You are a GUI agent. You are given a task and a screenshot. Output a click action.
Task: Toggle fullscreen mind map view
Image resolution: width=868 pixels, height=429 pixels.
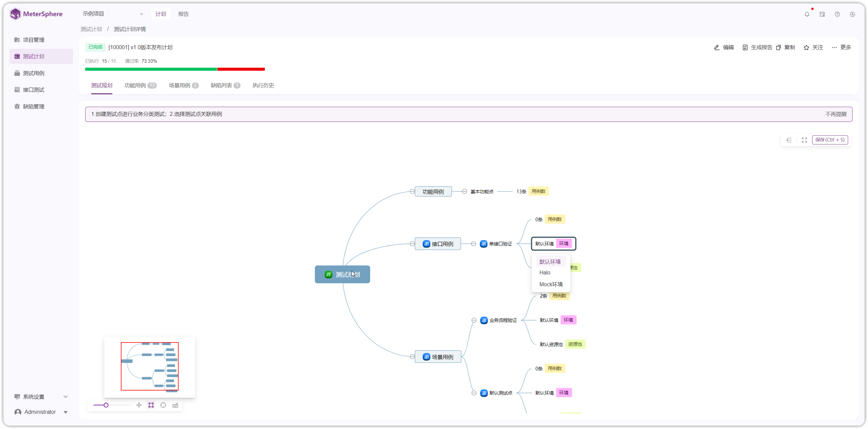(804, 140)
